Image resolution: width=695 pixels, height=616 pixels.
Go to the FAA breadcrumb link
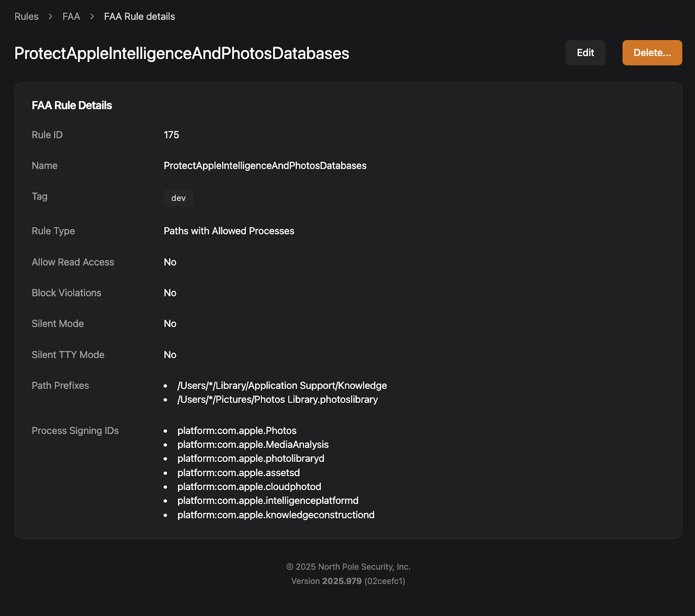pos(71,16)
